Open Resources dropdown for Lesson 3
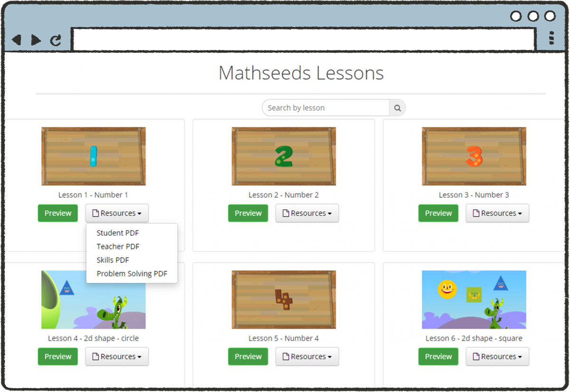 (x=497, y=213)
